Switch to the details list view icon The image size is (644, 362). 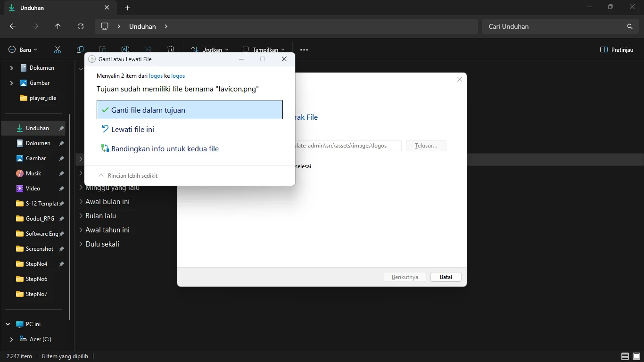(x=625, y=356)
